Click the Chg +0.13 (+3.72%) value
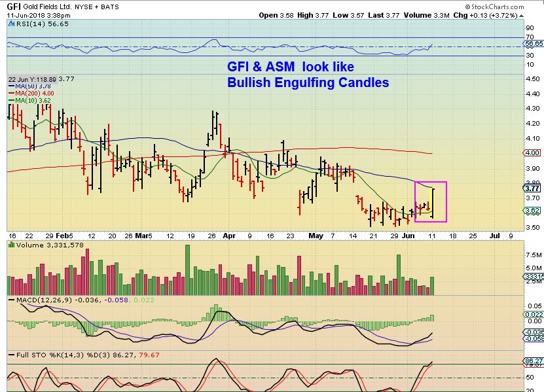Image resolution: width=544 pixels, height=392 pixels. [x=486, y=15]
